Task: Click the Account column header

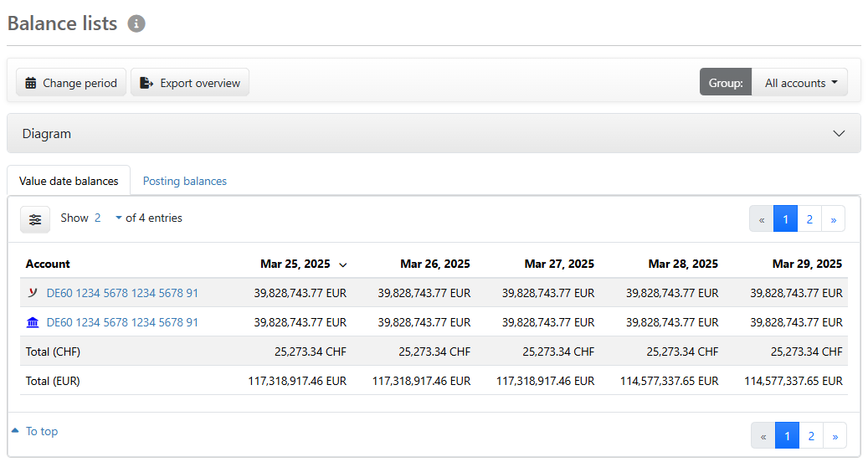Action: (48, 264)
